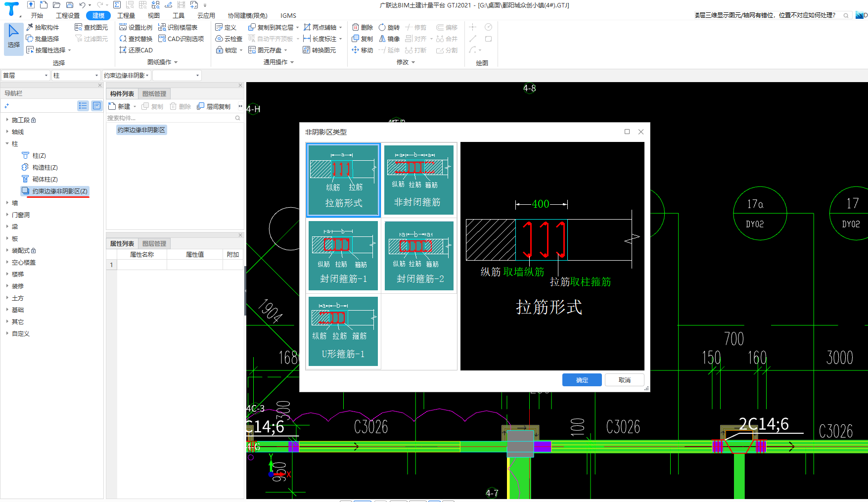Click 转换图元 convert element
Viewport: 868px width, 502px height.
click(320, 50)
